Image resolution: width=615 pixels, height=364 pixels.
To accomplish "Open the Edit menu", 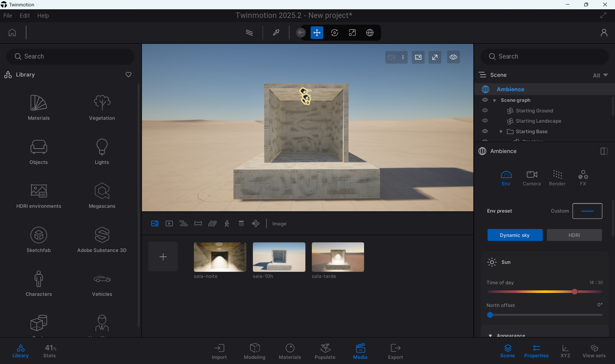I will 24,15.
